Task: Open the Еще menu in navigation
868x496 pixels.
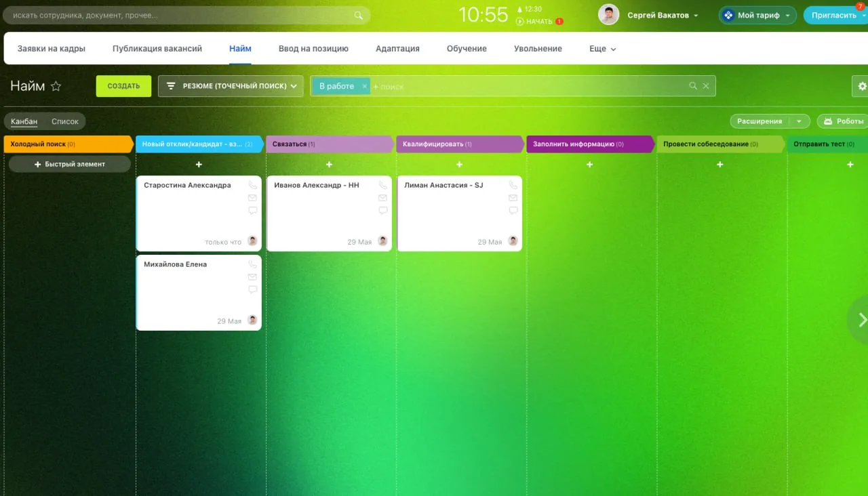Action: coord(602,49)
